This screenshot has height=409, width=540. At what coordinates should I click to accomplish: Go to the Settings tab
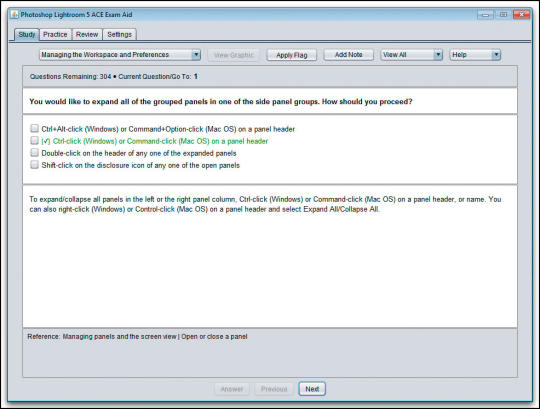tap(120, 34)
